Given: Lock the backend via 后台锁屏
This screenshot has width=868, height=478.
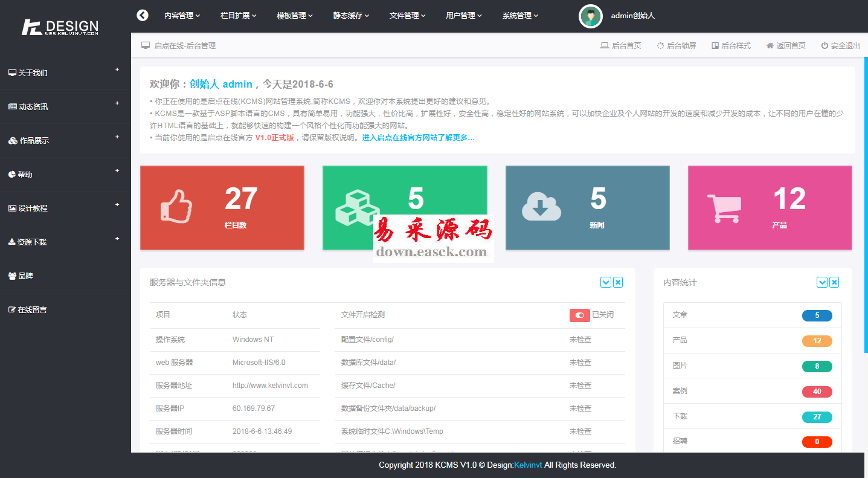Looking at the screenshot, I should click(x=677, y=45).
